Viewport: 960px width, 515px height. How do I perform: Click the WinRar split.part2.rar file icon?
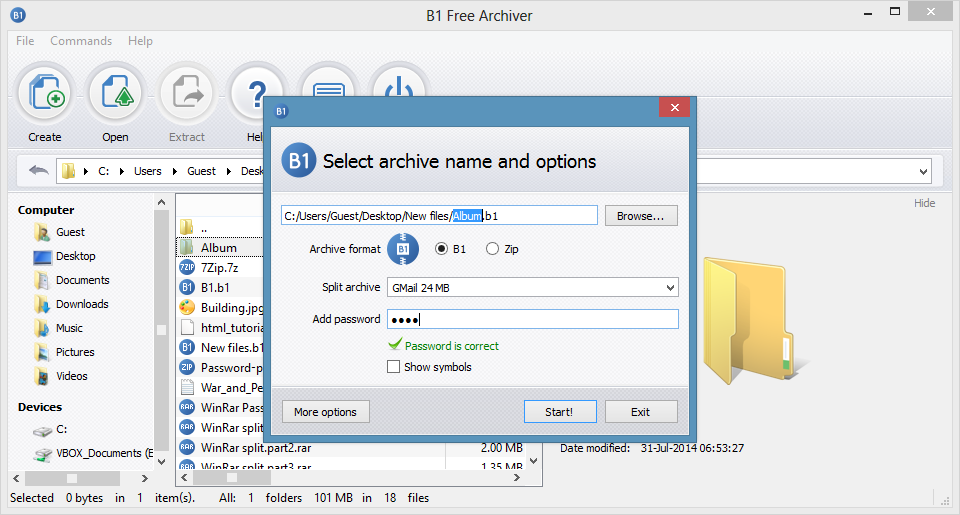point(187,448)
